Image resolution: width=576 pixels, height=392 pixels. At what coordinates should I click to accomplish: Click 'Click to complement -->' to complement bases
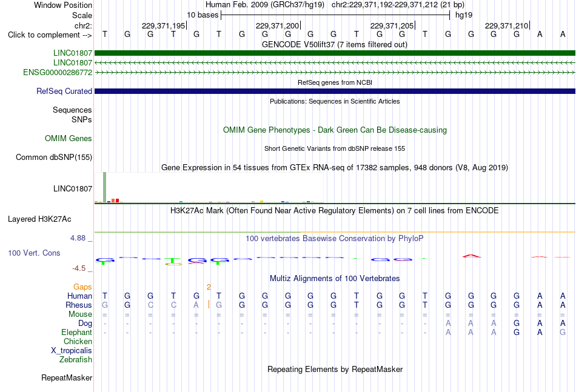pos(50,35)
